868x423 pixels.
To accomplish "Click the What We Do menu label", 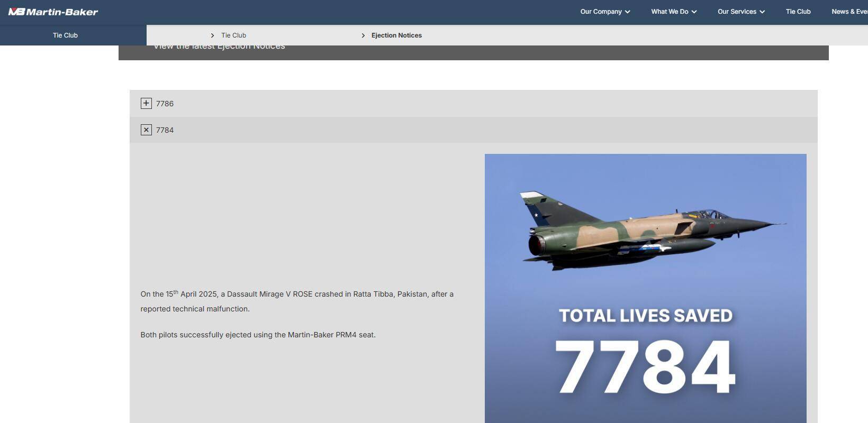I will [x=670, y=12].
